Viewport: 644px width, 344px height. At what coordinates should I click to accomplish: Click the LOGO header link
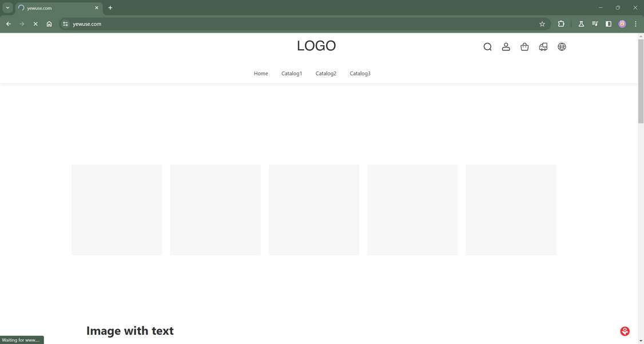click(316, 46)
